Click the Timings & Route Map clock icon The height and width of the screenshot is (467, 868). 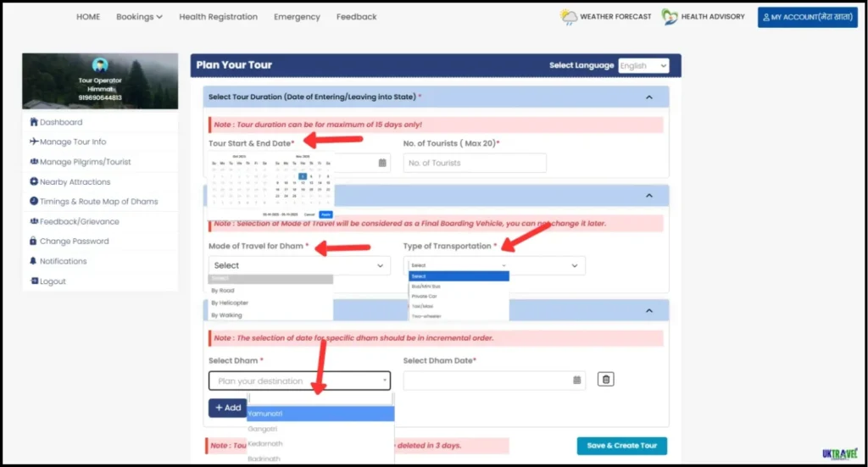click(34, 202)
